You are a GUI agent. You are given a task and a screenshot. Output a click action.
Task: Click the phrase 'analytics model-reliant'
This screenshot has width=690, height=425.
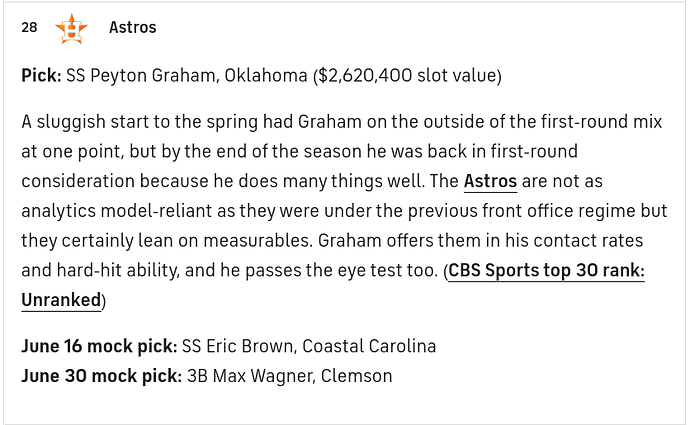click(x=117, y=211)
